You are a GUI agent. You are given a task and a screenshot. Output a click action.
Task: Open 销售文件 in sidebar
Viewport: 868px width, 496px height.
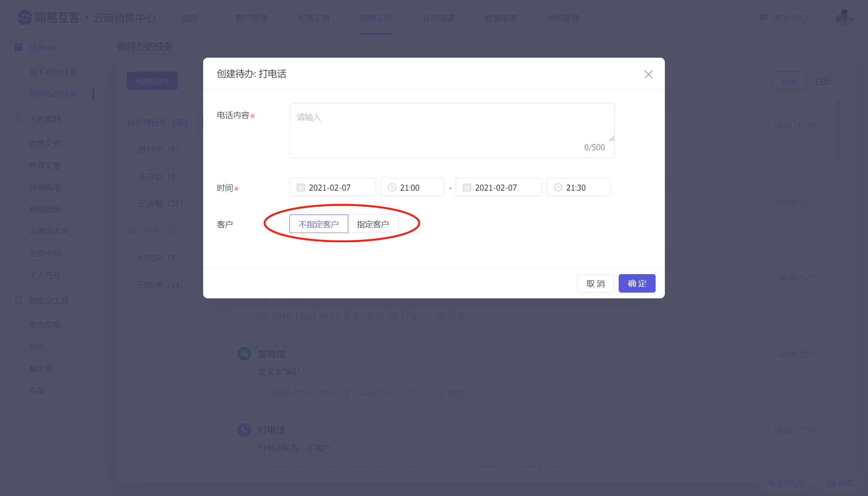(45, 143)
